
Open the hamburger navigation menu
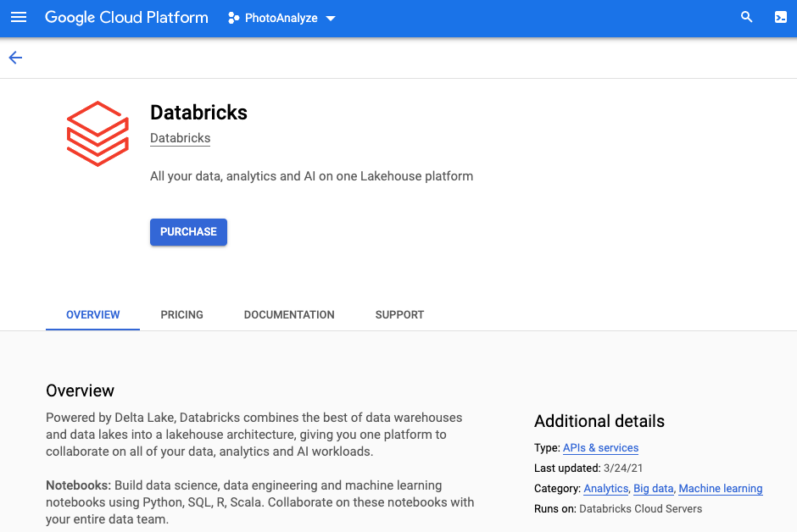point(19,17)
